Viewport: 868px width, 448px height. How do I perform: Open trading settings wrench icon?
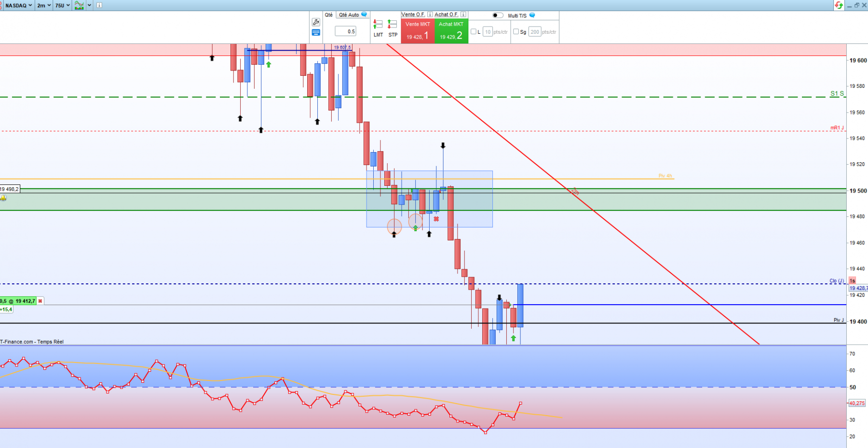[316, 22]
